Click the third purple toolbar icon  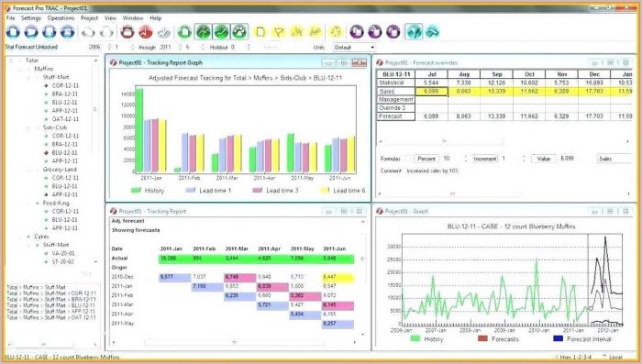[x=393, y=31]
